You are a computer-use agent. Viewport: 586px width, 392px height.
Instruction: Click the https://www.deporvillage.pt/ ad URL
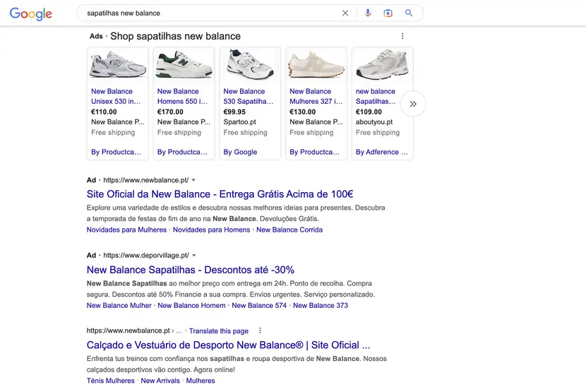(x=146, y=256)
